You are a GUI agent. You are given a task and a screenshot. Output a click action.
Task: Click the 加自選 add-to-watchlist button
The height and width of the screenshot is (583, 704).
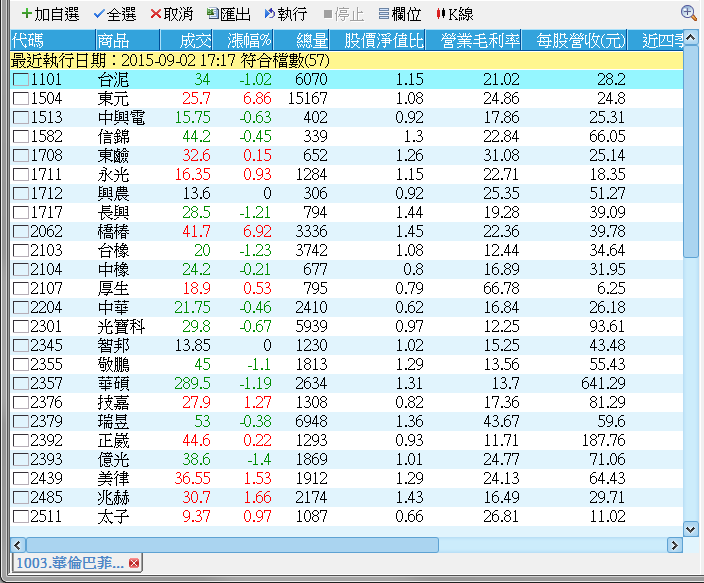50,14
